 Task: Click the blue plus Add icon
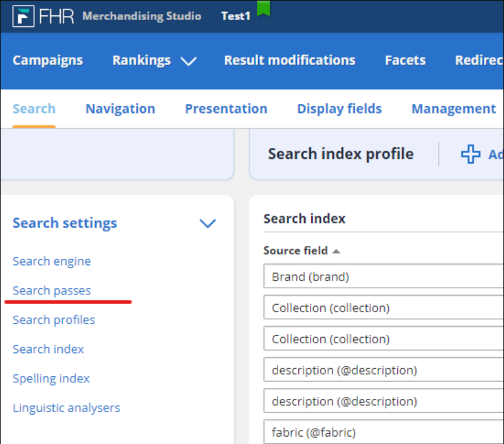pos(470,154)
